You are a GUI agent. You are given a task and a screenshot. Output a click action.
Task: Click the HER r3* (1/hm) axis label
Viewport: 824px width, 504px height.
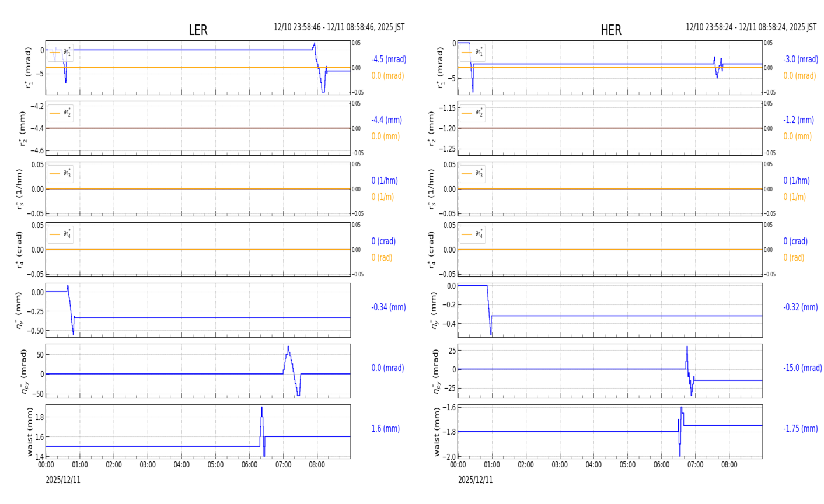coord(431,189)
